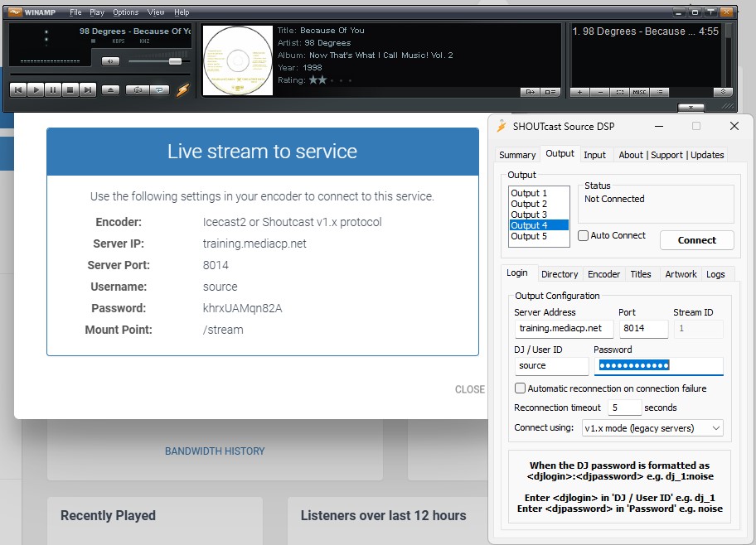756x545 pixels.
Task: Click the file info arrow button under album details
Action: [x=530, y=92]
